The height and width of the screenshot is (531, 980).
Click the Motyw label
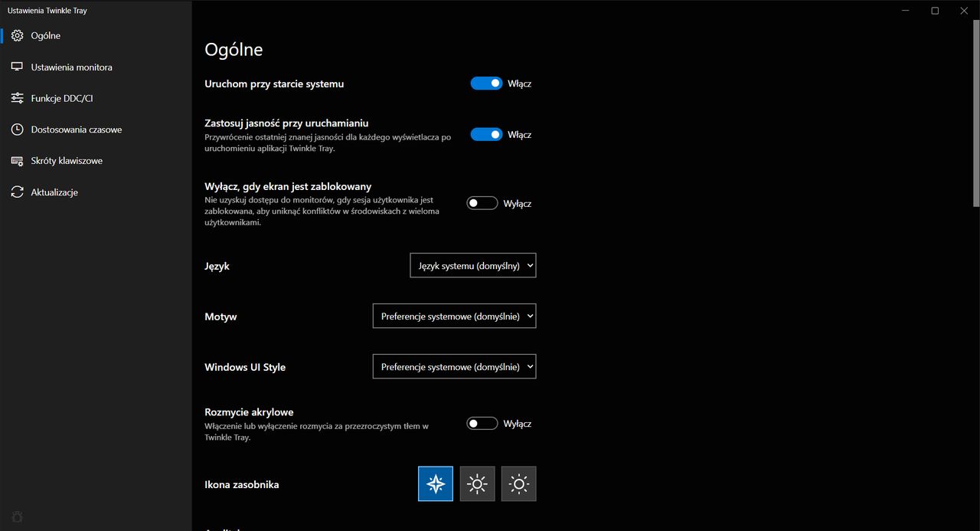click(220, 316)
